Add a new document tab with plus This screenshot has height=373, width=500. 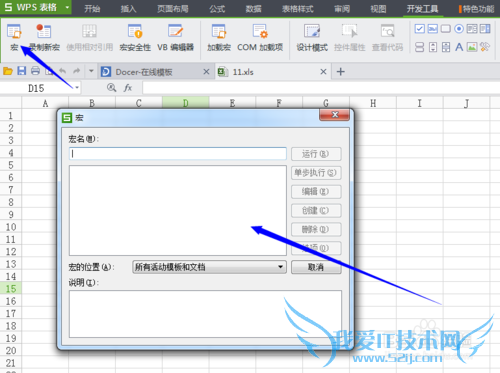click(x=341, y=72)
